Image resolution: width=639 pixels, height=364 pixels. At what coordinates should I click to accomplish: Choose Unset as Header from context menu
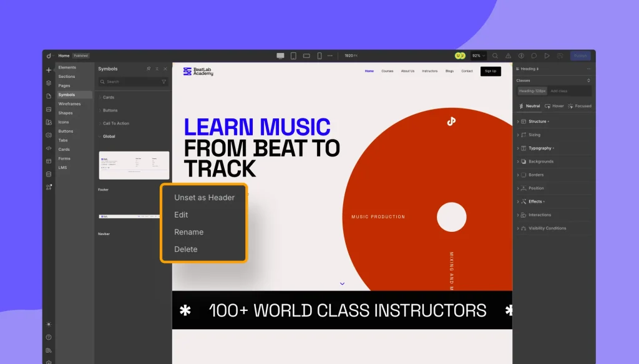pos(204,198)
